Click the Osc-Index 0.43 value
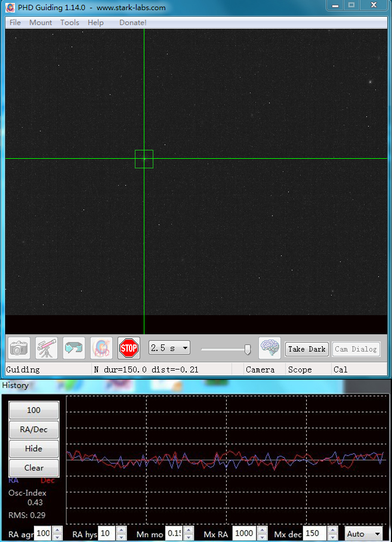Viewport: 392px width, 542px height. click(35, 503)
